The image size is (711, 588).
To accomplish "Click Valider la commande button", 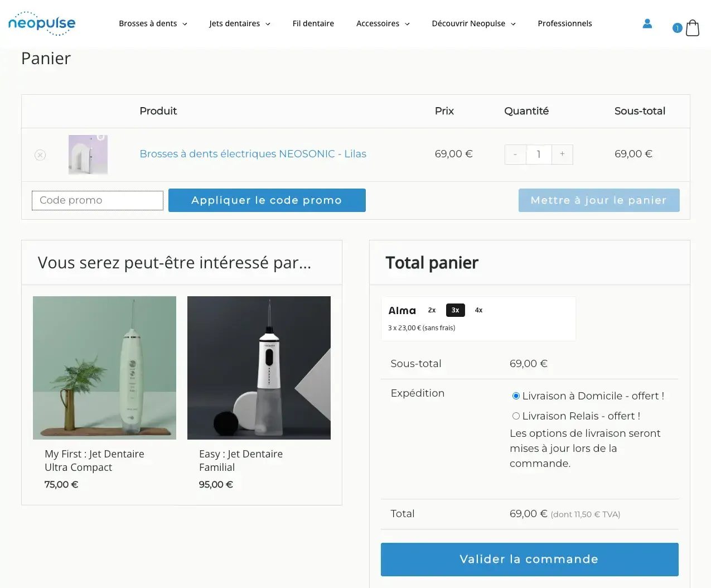I will (530, 560).
